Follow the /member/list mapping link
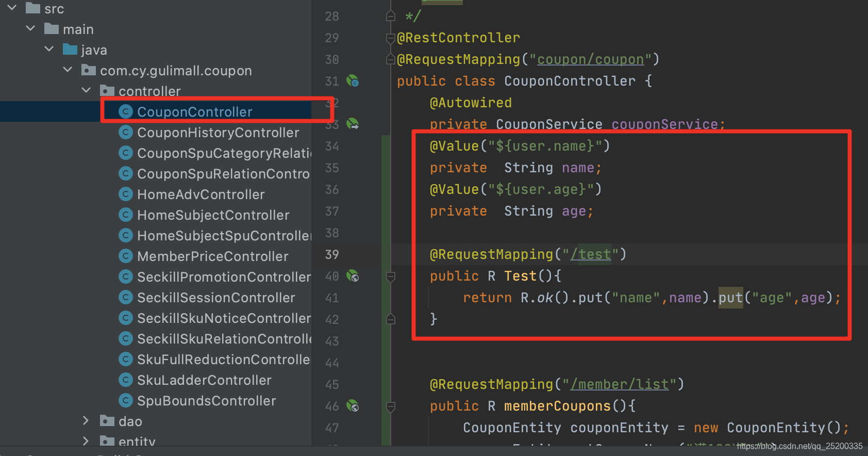 620,384
